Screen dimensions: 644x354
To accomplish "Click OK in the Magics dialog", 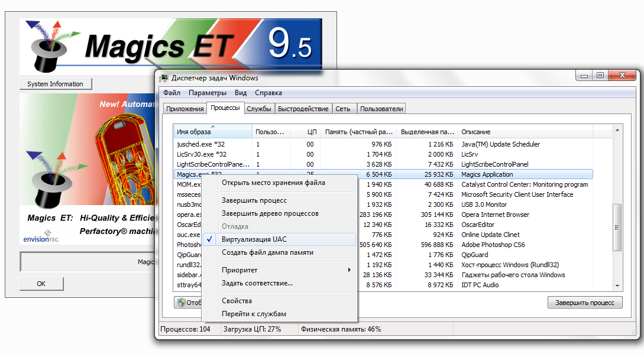I will 41,284.
